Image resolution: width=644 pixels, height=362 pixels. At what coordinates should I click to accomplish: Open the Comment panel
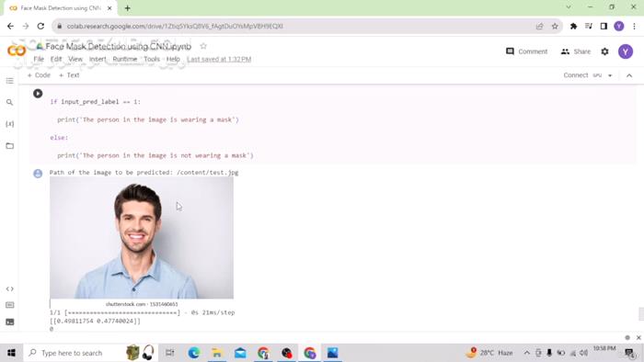pos(527,51)
